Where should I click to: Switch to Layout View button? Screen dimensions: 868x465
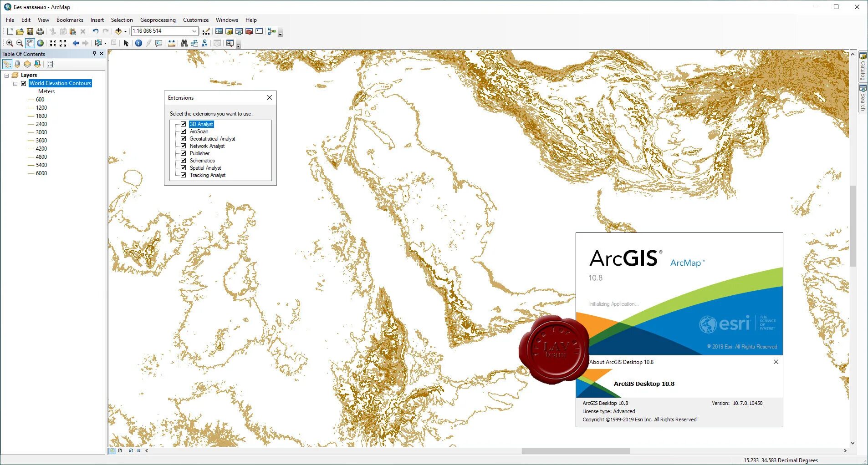pos(120,450)
